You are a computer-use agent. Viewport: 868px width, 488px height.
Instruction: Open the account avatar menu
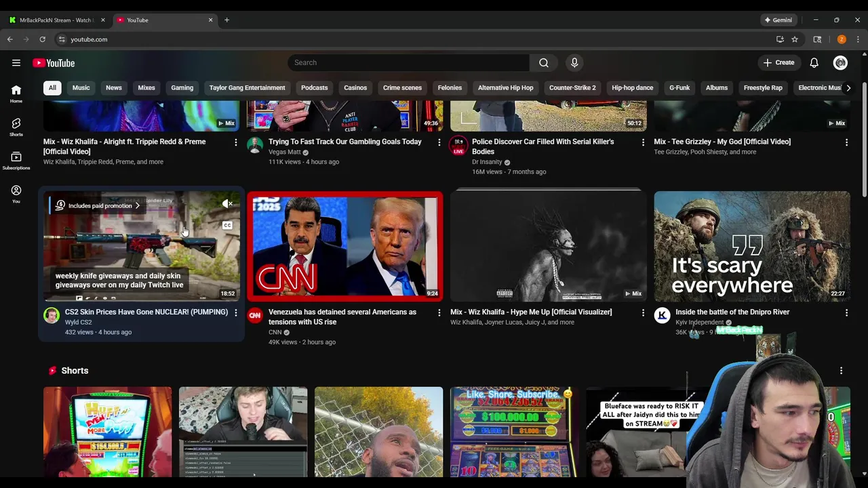pyautogui.click(x=840, y=63)
